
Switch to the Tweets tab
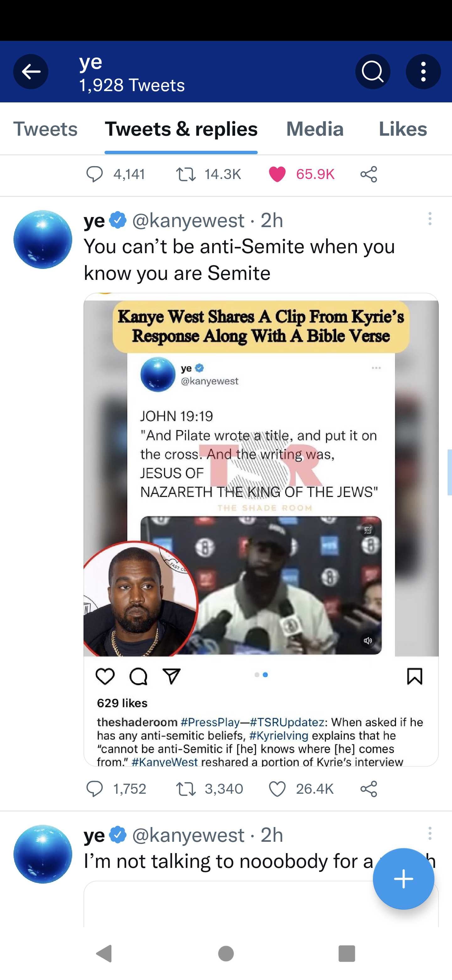(45, 129)
